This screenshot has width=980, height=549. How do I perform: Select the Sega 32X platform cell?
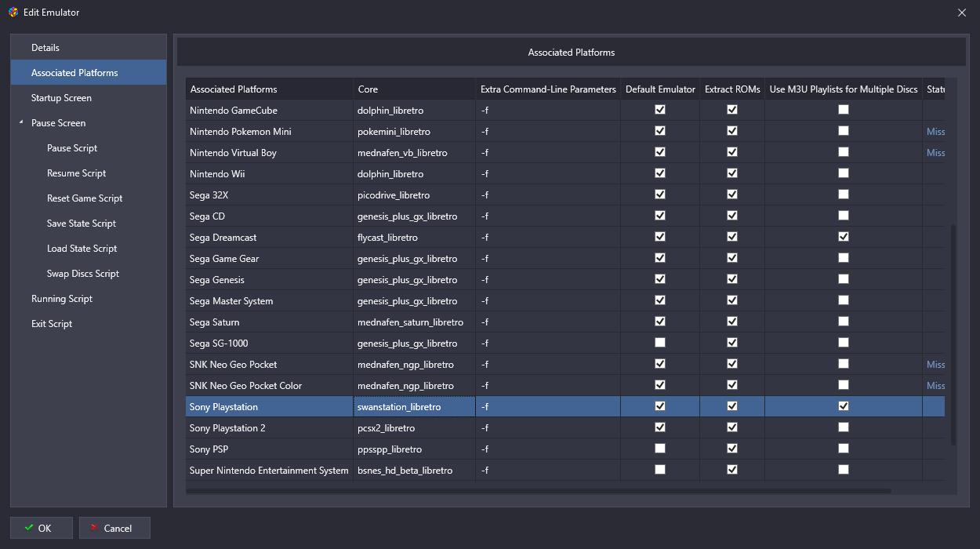point(269,195)
